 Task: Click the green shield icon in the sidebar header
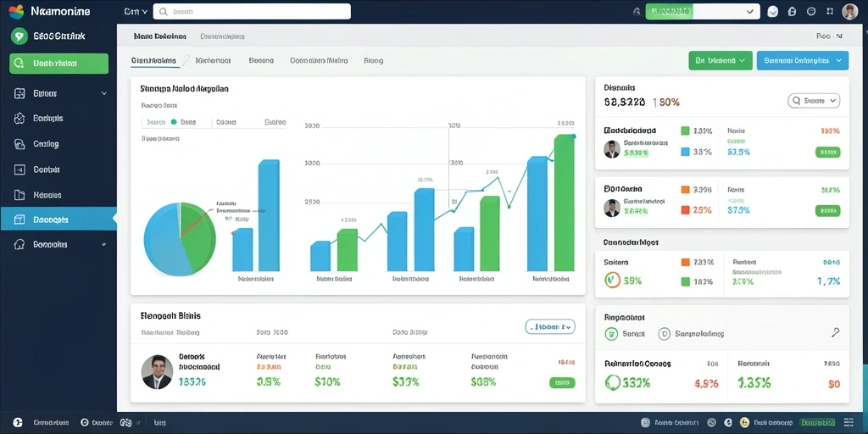(x=19, y=36)
